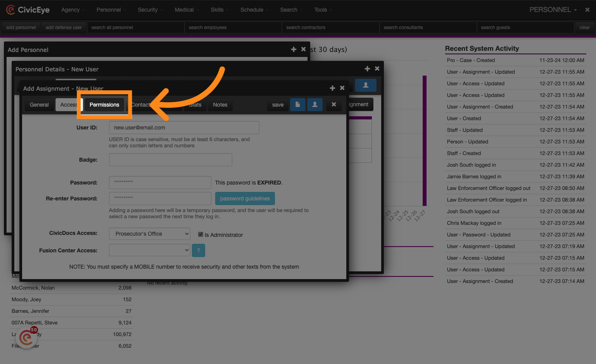Open the Security menu
596x364 pixels.
click(x=150, y=10)
